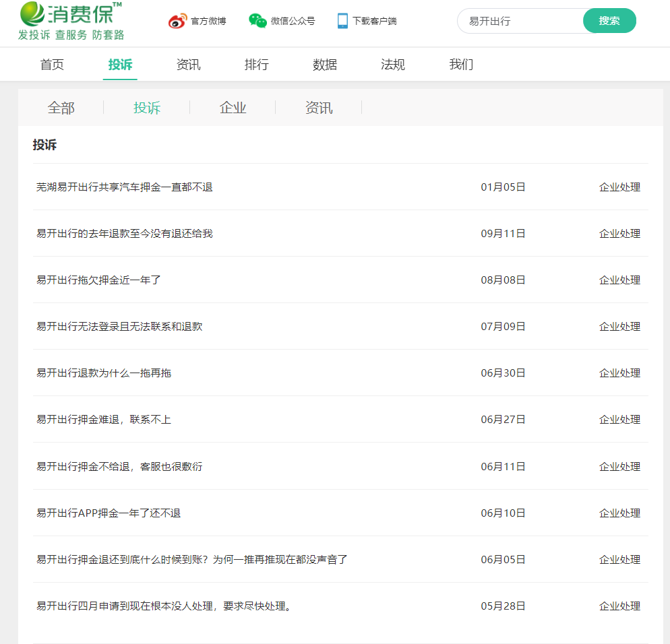The height and width of the screenshot is (644, 670).
Task: Click the 消费保 logo
Action: pyautogui.click(x=71, y=13)
